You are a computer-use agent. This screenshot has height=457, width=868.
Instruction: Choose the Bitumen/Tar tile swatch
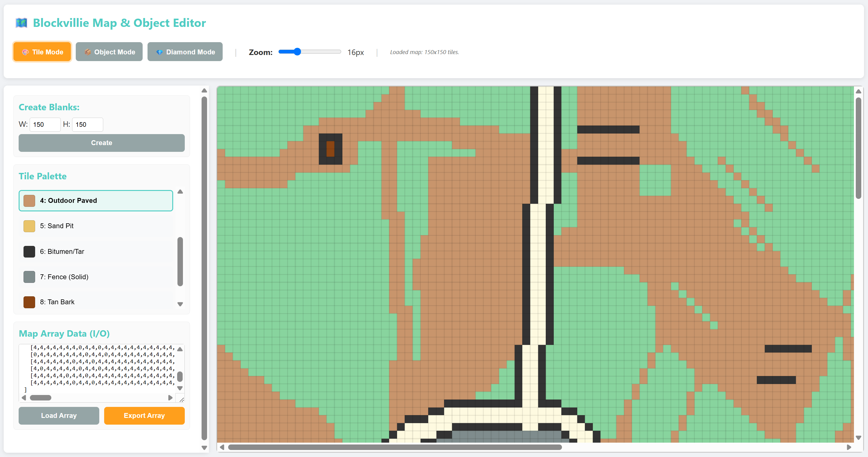pos(29,252)
